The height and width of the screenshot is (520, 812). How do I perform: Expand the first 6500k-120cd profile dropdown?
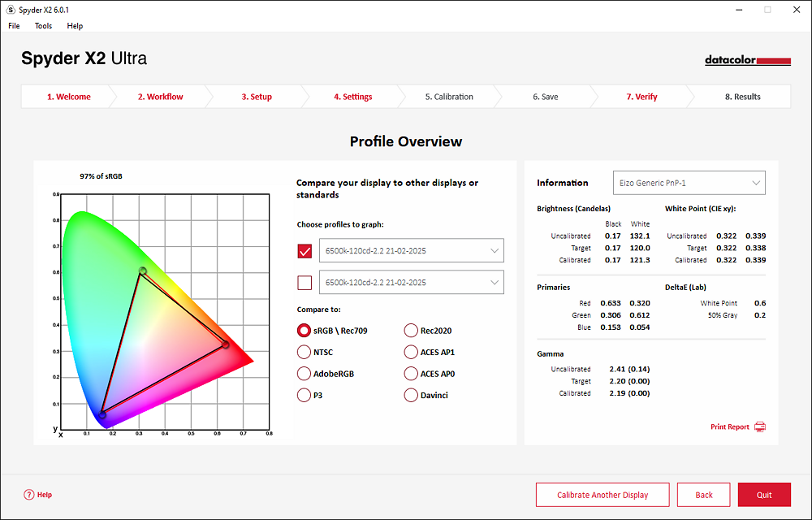click(x=410, y=250)
